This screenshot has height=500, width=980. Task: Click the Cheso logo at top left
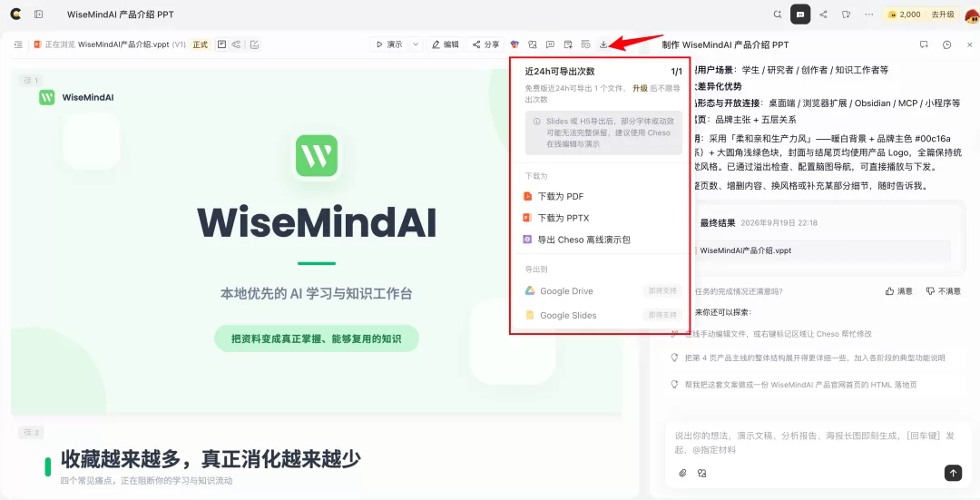[15, 14]
